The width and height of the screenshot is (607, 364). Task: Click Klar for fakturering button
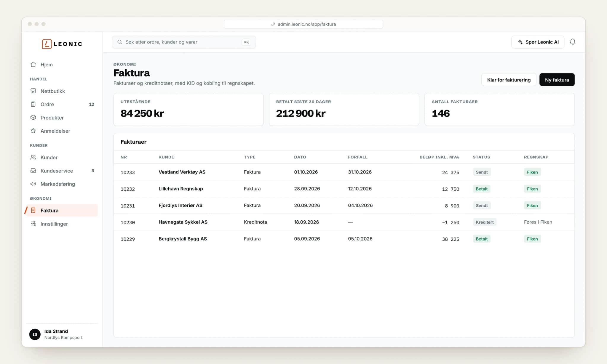[x=509, y=80]
